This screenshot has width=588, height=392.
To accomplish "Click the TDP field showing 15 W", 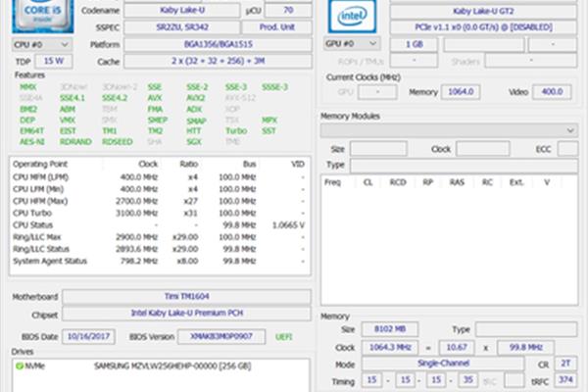I will [54, 61].
